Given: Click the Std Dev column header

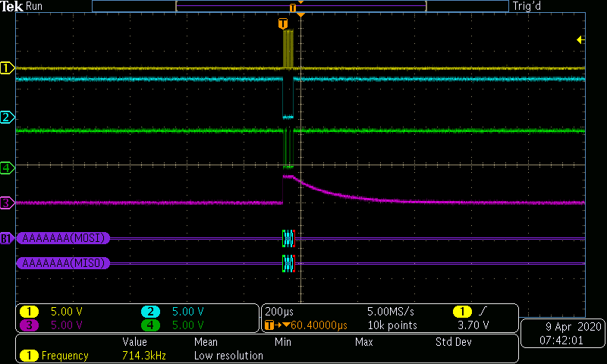Looking at the screenshot, I should coord(453,342).
